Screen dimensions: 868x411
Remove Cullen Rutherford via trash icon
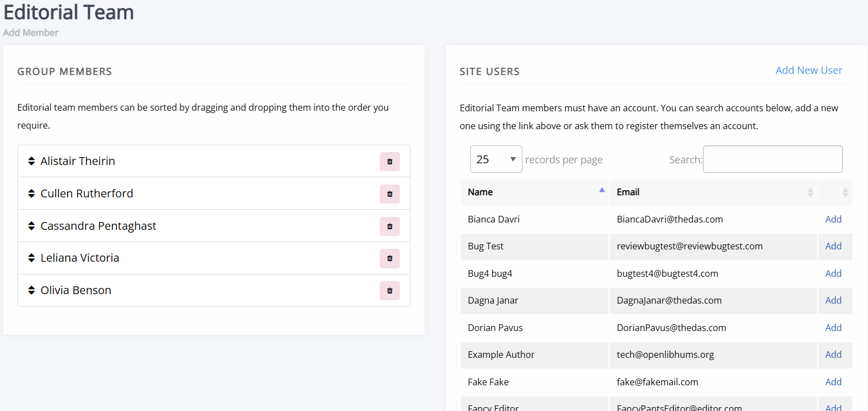click(390, 193)
